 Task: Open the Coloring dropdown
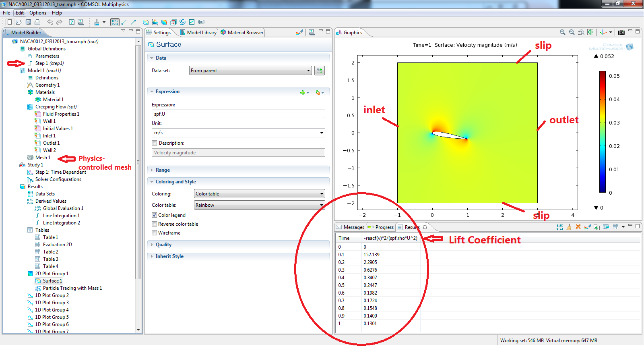click(259, 194)
